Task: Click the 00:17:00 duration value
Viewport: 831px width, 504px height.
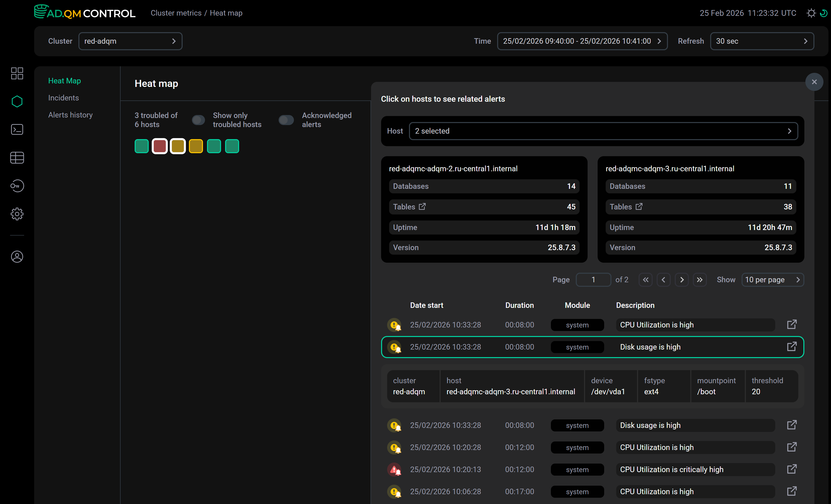Action: (520, 491)
